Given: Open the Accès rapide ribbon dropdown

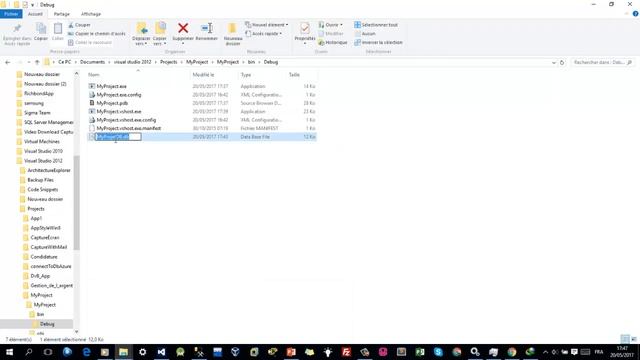Looking at the screenshot, I should click(264, 33).
